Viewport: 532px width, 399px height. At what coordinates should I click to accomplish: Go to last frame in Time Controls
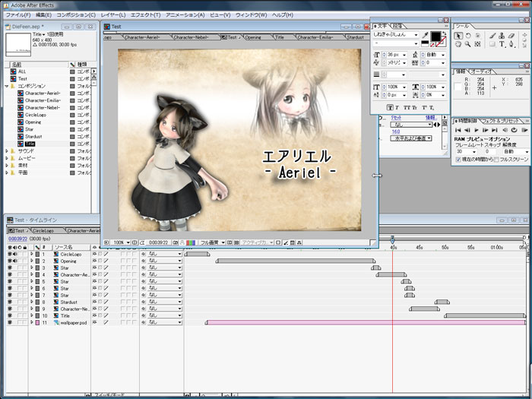pyautogui.click(x=495, y=130)
